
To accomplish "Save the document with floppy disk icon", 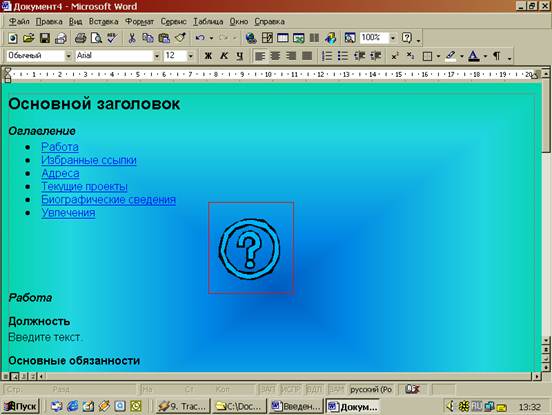I will click(x=45, y=38).
